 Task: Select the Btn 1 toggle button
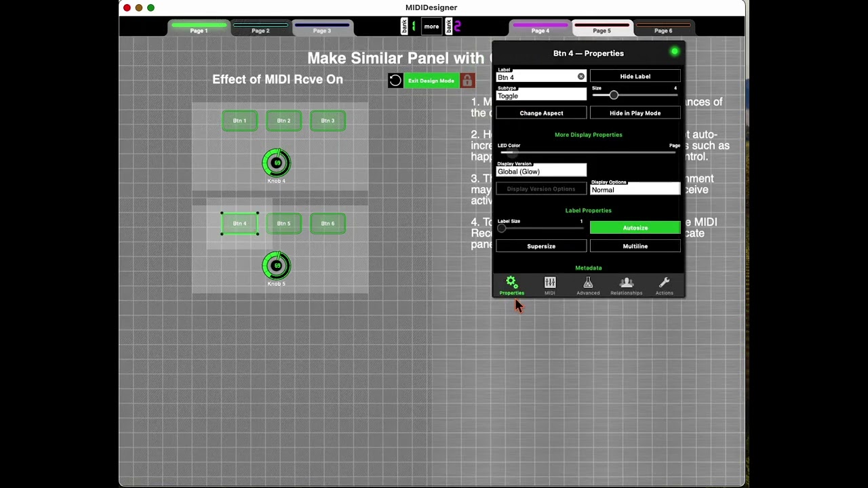pos(239,121)
